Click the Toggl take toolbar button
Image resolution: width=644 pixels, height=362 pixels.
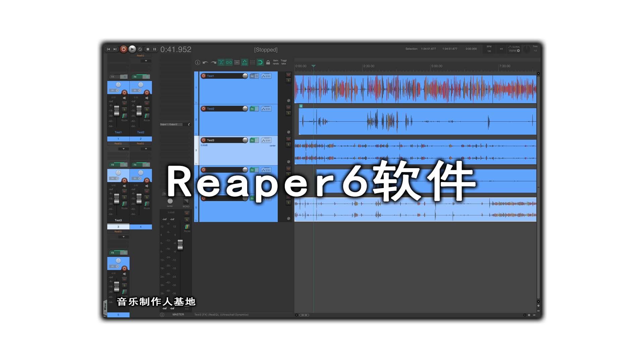click(284, 62)
